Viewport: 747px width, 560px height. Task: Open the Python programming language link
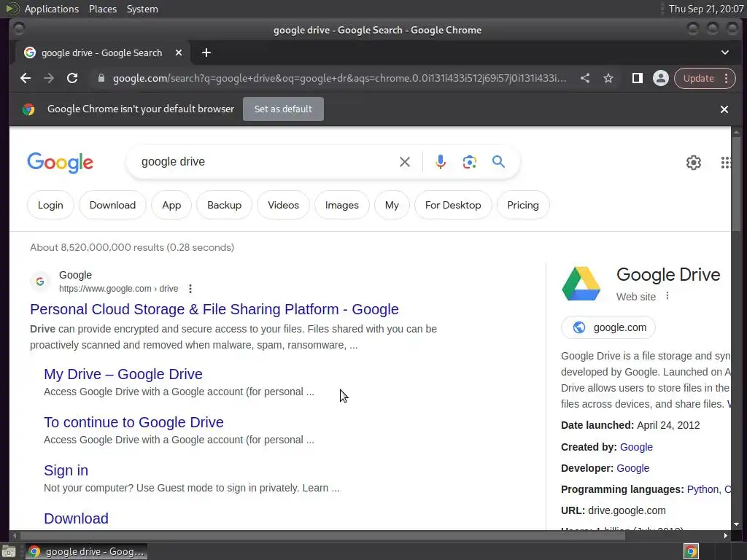point(703,489)
